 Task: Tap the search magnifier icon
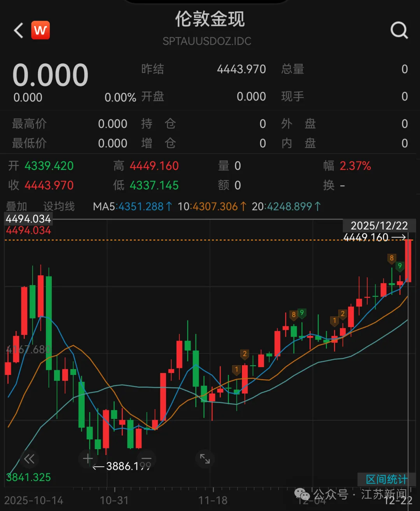pos(399,30)
